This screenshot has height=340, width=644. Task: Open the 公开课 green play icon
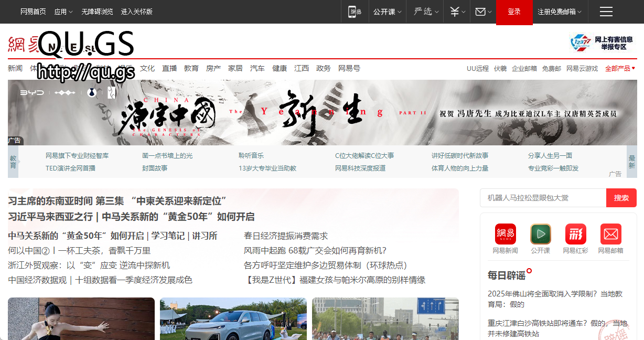(540, 234)
